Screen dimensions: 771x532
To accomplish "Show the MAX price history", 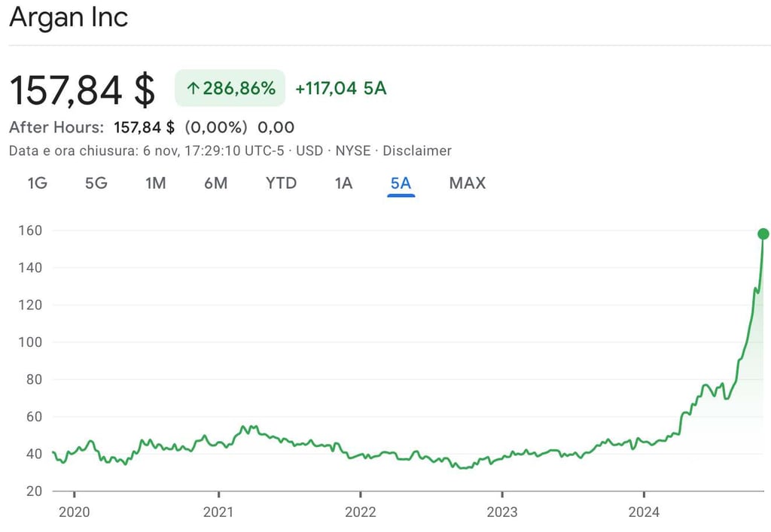I will click(467, 183).
